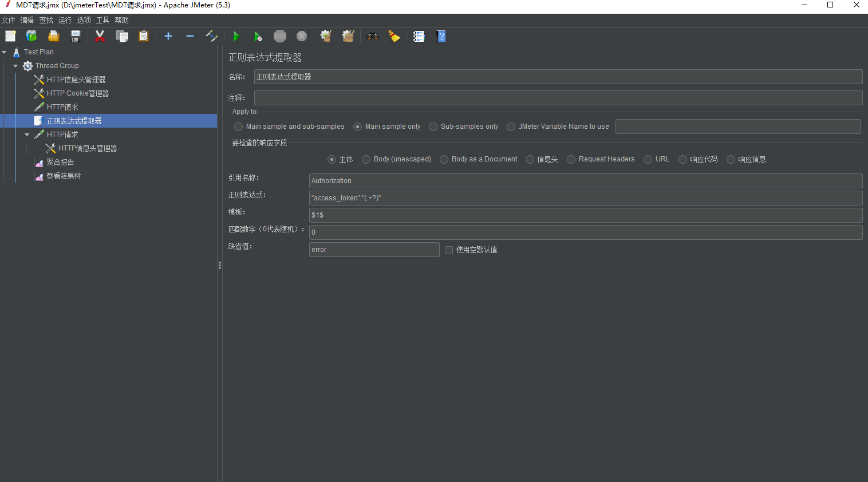Image resolution: width=868 pixels, height=482 pixels.
Task: Click the Search binoculars icon
Action: (373, 36)
